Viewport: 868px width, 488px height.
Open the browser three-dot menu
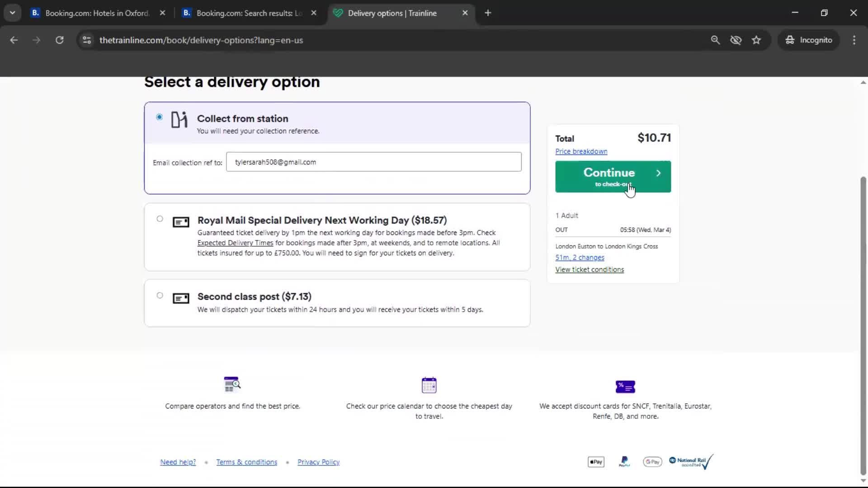(854, 40)
